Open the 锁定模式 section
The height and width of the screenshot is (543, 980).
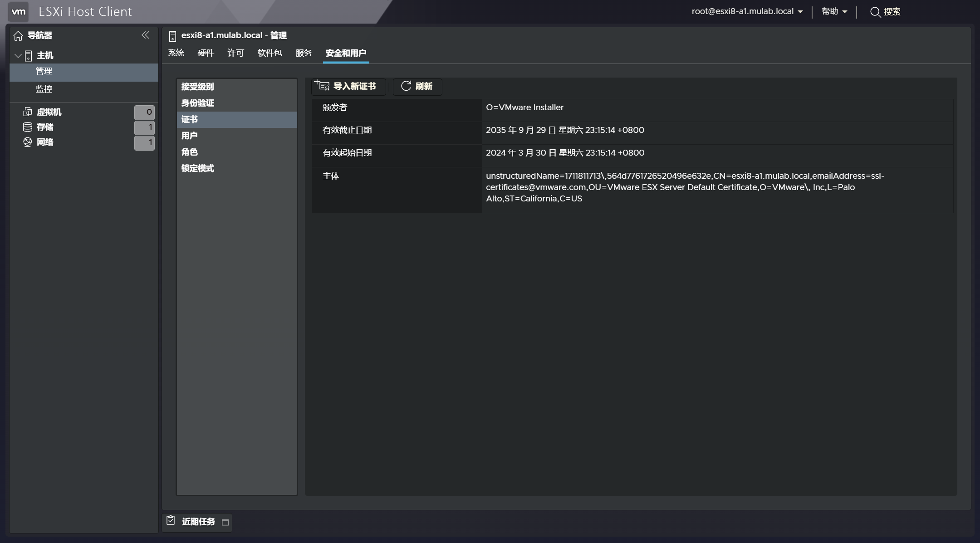tap(237, 168)
